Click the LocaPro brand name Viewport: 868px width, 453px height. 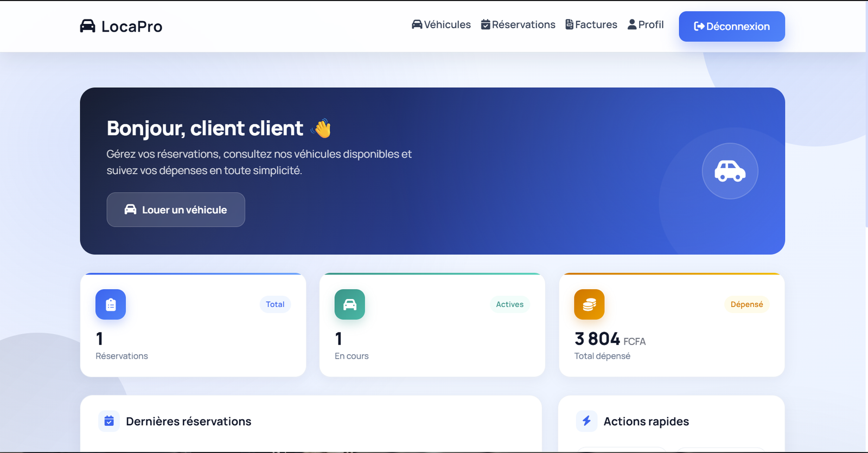[x=132, y=27]
